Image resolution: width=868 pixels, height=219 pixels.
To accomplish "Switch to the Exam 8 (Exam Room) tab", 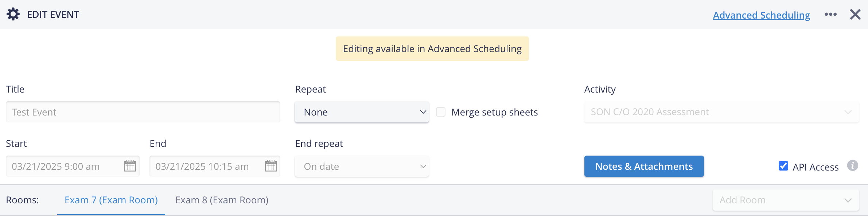I will (222, 200).
